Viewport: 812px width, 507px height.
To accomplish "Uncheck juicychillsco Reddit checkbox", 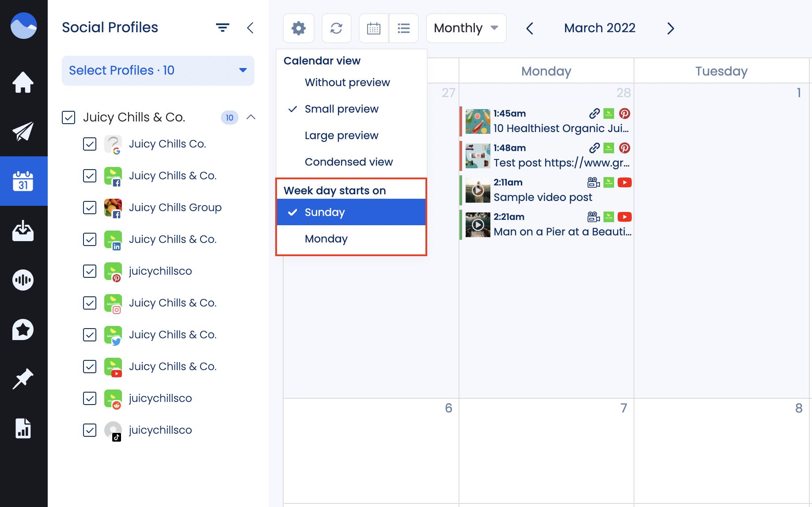I will coord(90,398).
